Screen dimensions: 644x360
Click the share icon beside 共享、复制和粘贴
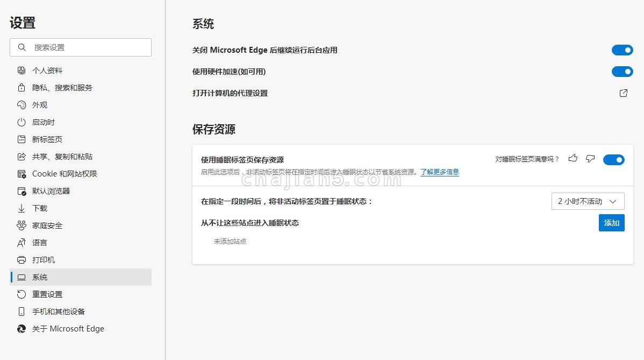tap(22, 157)
